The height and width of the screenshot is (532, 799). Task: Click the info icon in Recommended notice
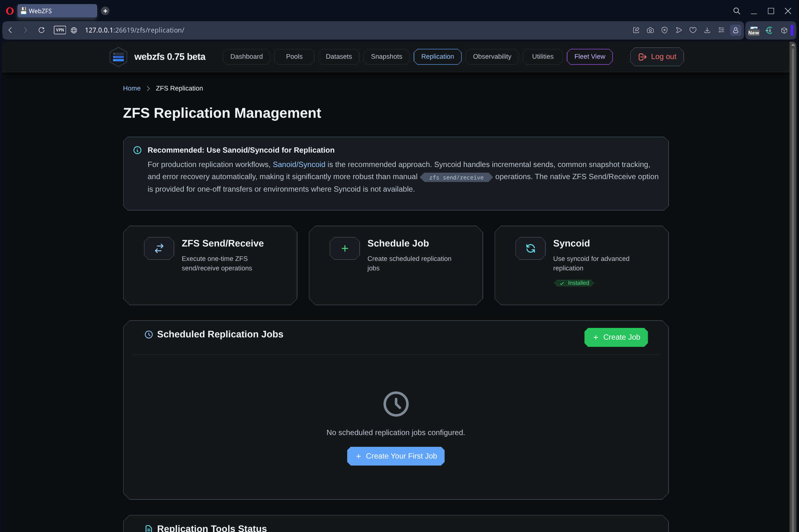coord(138,150)
